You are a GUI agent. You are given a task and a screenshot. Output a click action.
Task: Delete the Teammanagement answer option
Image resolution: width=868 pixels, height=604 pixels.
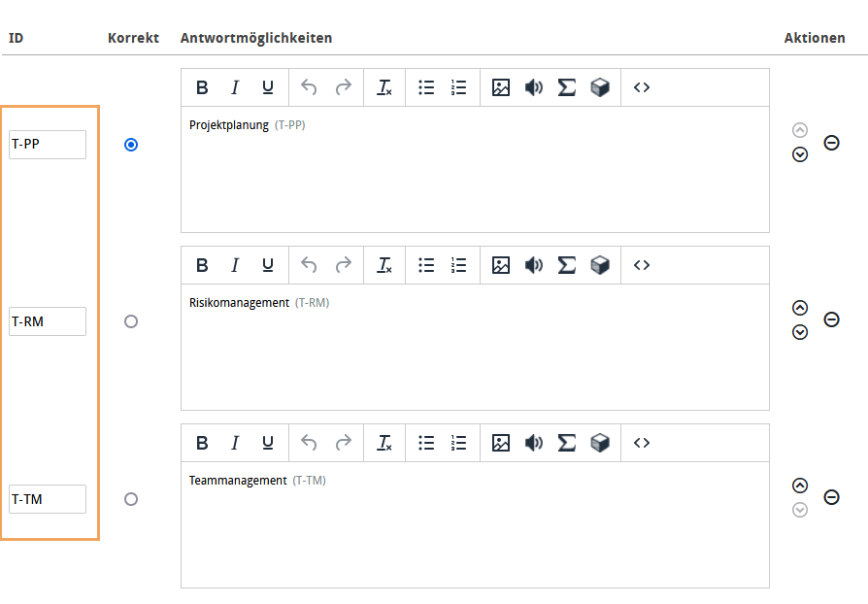(x=831, y=497)
